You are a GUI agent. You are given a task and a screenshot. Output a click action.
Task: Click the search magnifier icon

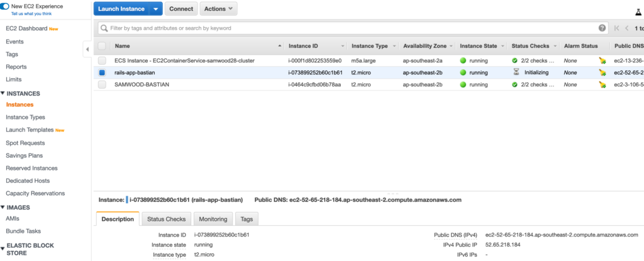pyautogui.click(x=104, y=28)
